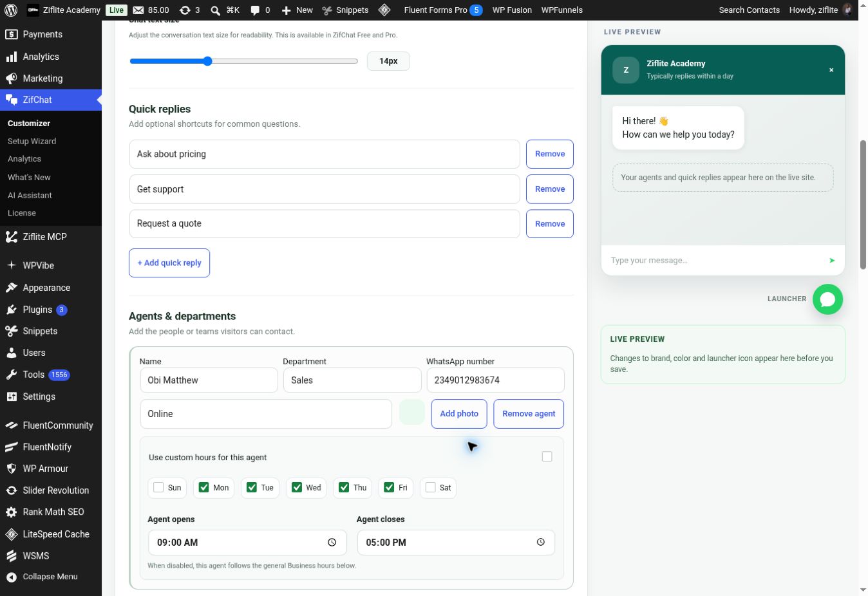868x596 pixels.
Task: Open the clock picker for Agent closes
Action: (x=541, y=543)
